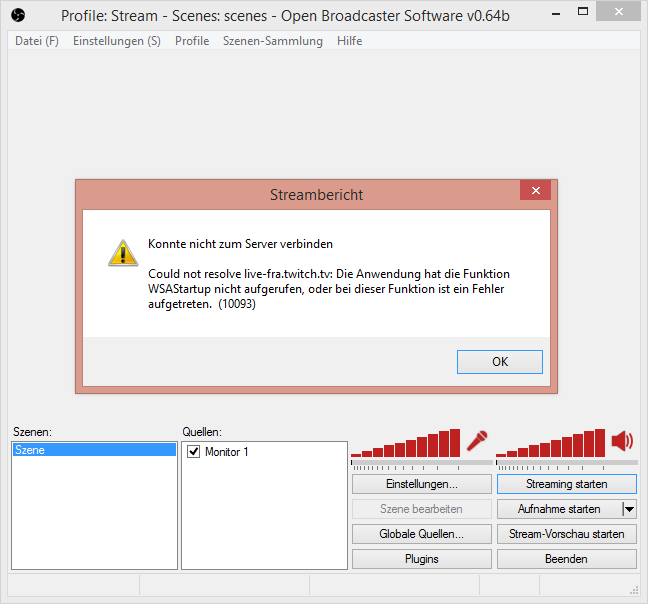Open the Hilfe menu
Screen dimensions: 648x604
[x=350, y=41]
